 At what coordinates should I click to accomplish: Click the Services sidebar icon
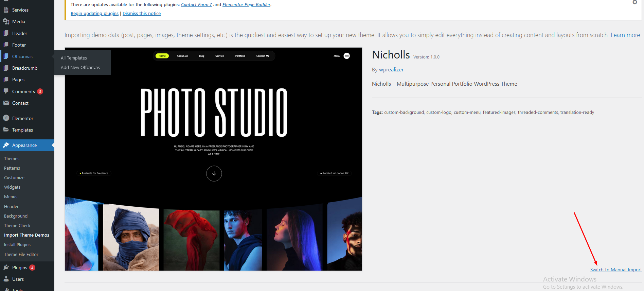pyautogui.click(x=6, y=10)
